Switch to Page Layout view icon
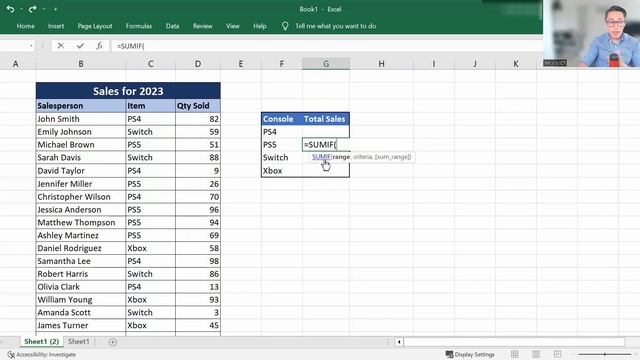This screenshot has width=640, height=360. point(536,354)
